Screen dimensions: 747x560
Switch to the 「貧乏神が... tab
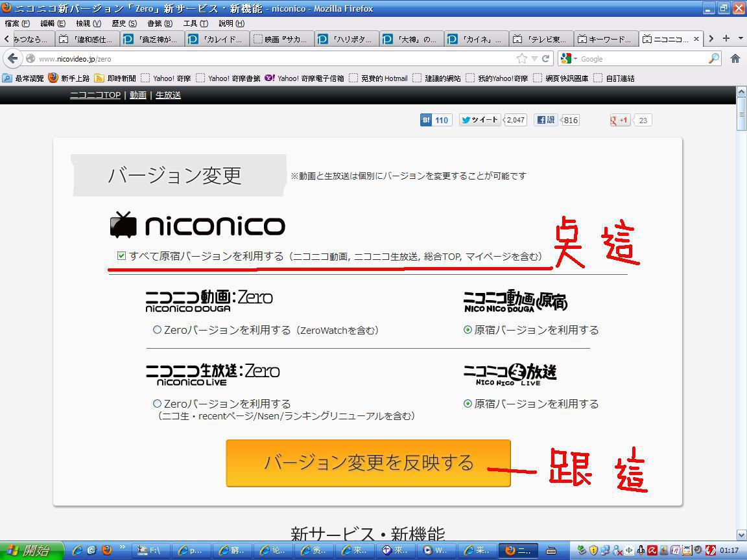(x=152, y=39)
